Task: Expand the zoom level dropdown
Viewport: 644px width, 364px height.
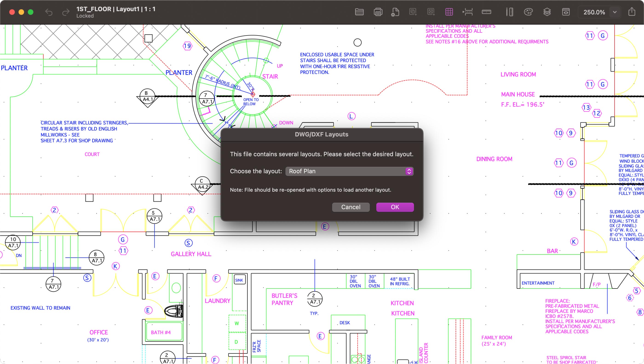Action: pyautogui.click(x=614, y=12)
